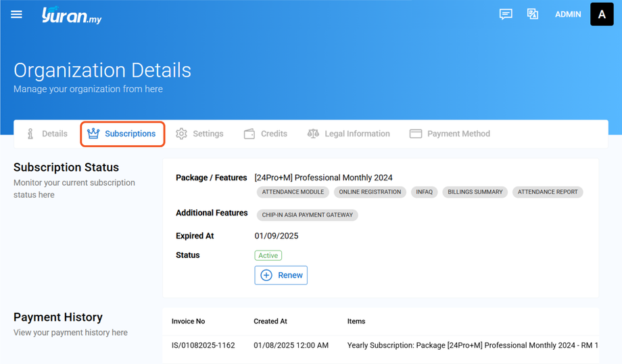Screen dimensions: 622x364
Task: Click the crown icon for Subscriptions
Action: (93, 134)
